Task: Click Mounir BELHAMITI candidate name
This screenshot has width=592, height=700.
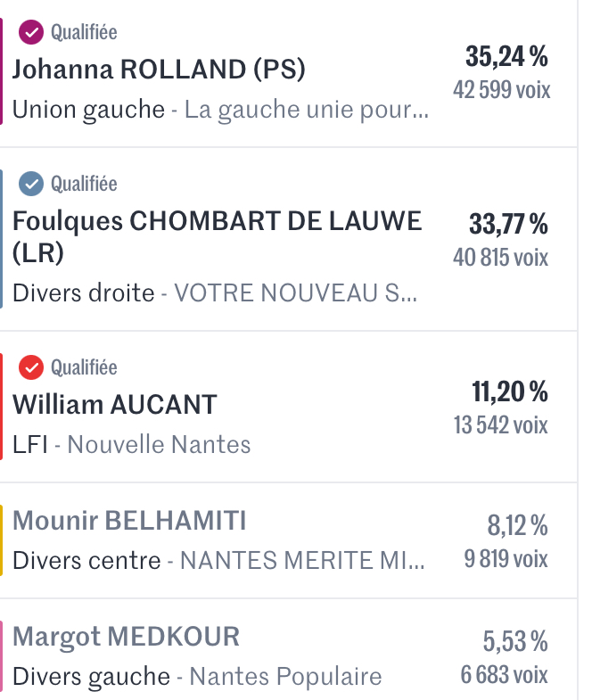Action: point(129,521)
